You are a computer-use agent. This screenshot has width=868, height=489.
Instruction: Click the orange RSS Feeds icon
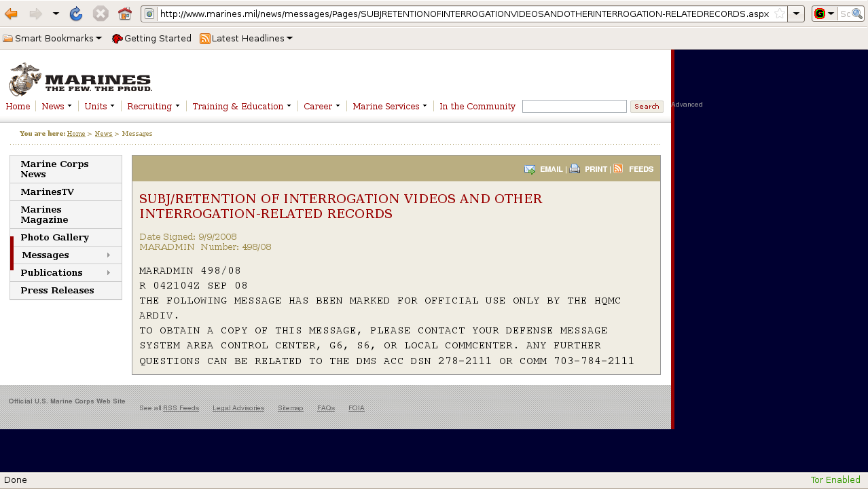tap(618, 168)
